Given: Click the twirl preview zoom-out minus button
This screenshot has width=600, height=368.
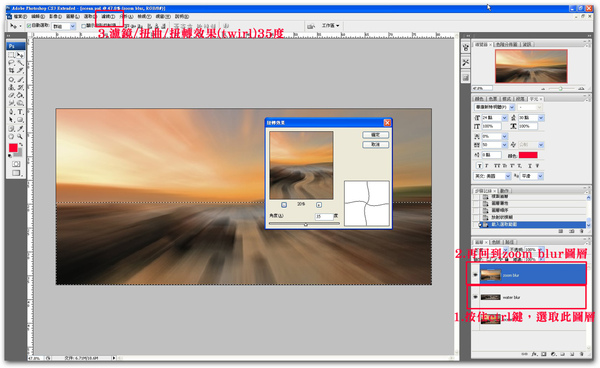Looking at the screenshot, I should (284, 205).
